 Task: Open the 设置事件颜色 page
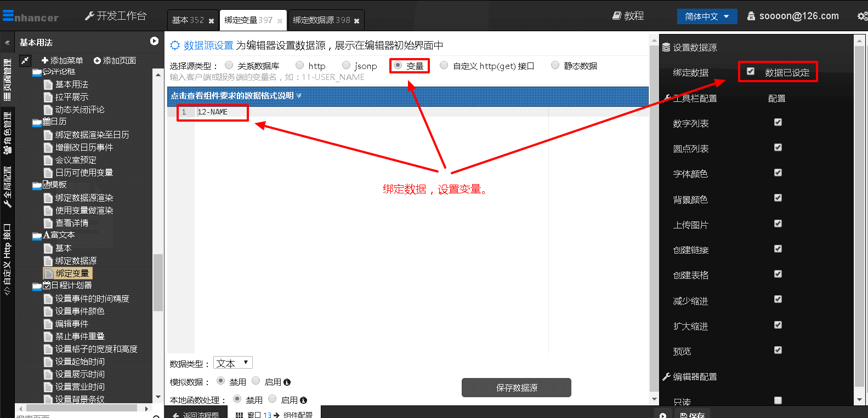(80, 311)
